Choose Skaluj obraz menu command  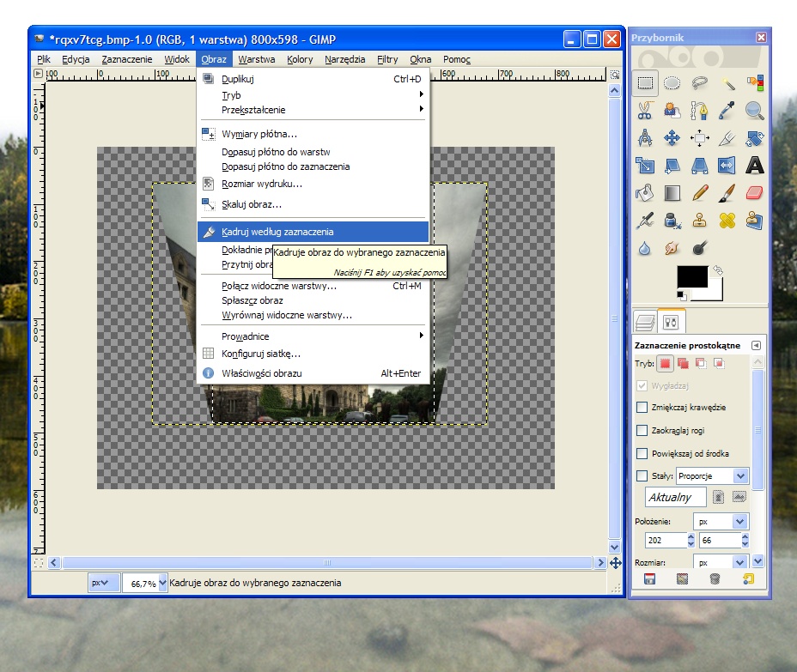pos(251,204)
